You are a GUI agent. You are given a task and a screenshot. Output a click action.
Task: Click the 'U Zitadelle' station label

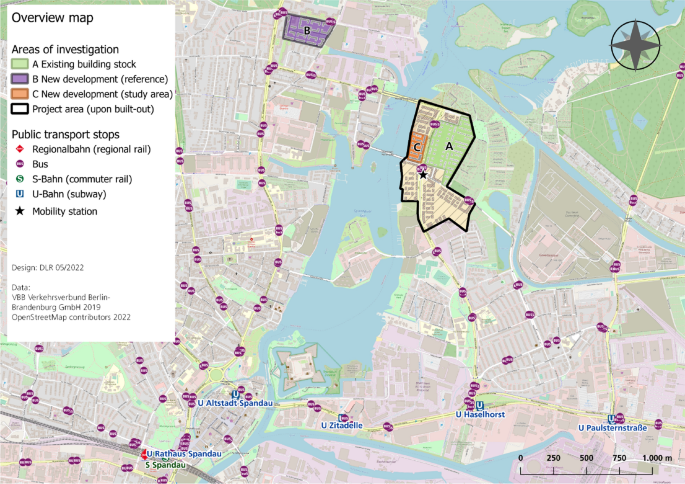coord(342,425)
